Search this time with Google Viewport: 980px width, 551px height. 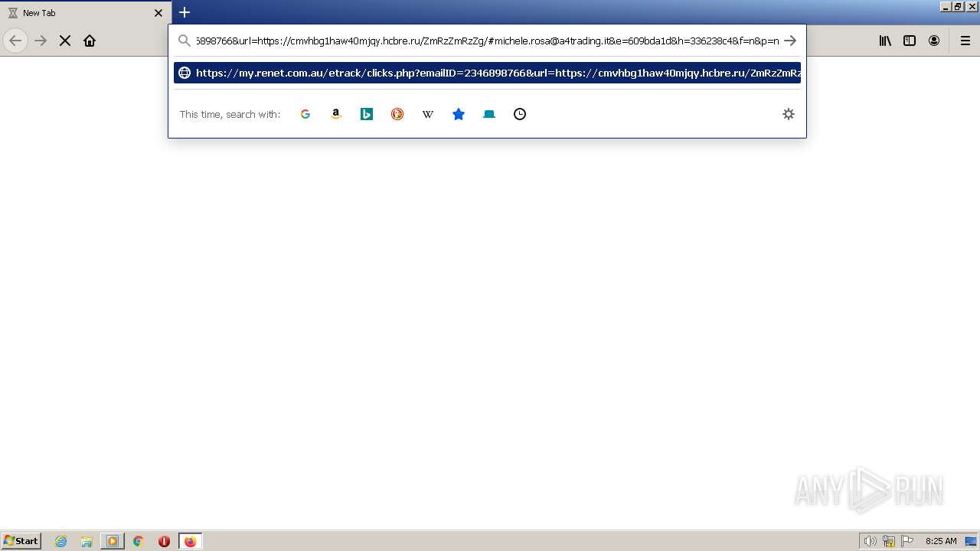(x=305, y=114)
